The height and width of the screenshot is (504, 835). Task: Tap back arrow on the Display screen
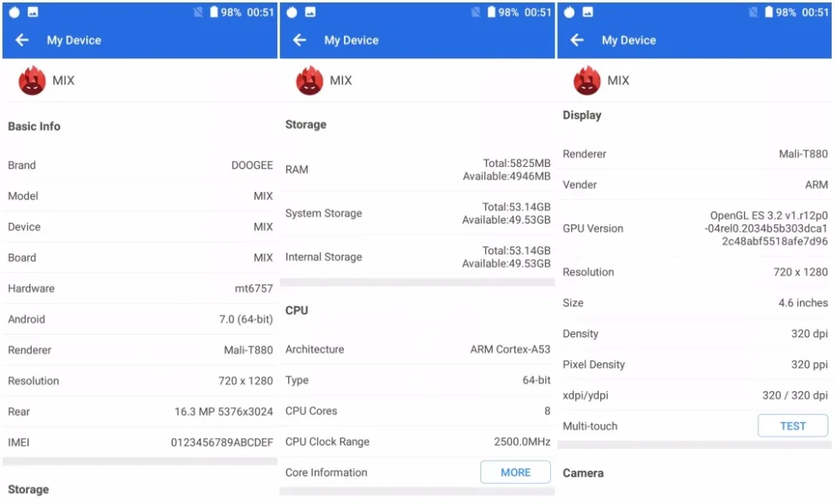(577, 40)
